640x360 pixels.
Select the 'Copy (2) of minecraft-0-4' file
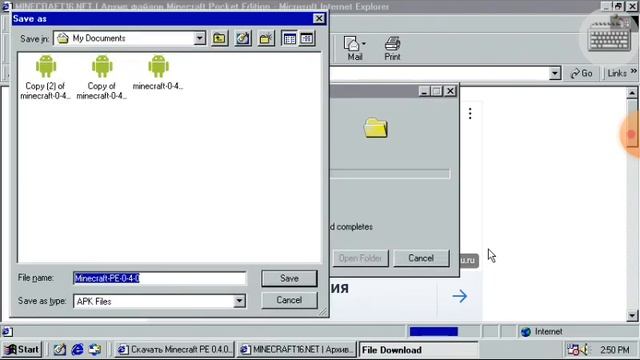(45, 78)
